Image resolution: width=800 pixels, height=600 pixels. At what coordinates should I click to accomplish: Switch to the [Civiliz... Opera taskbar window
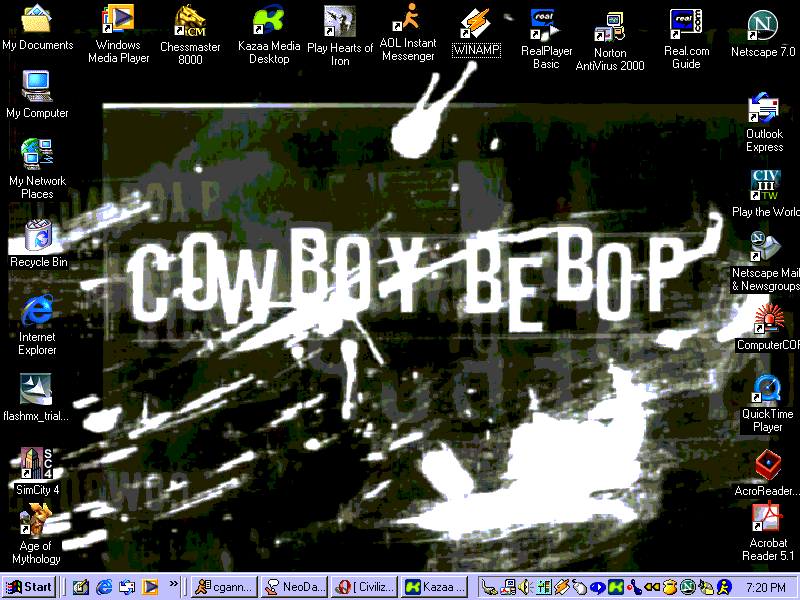(364, 587)
